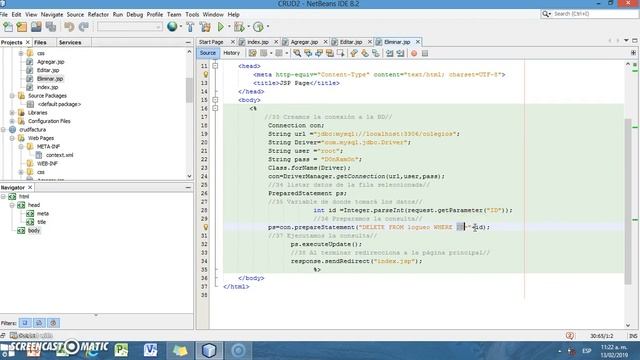Click ESP language indicator in system tray
The width and height of the screenshot is (640, 360).
click(587, 351)
